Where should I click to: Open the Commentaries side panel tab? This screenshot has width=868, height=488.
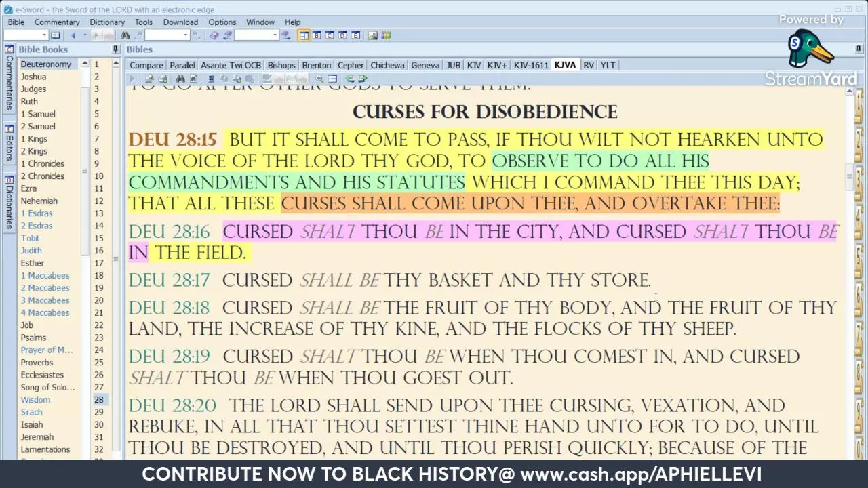(x=9, y=78)
